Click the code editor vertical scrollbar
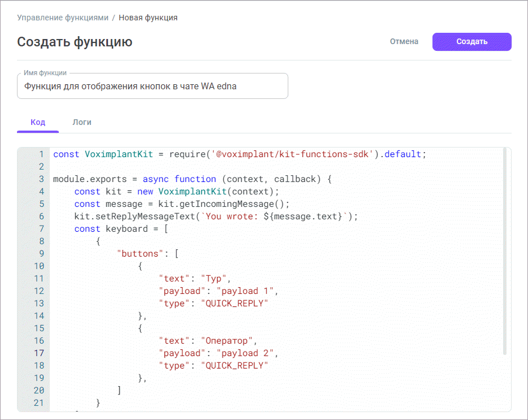This screenshot has height=420, width=528. [x=504, y=251]
